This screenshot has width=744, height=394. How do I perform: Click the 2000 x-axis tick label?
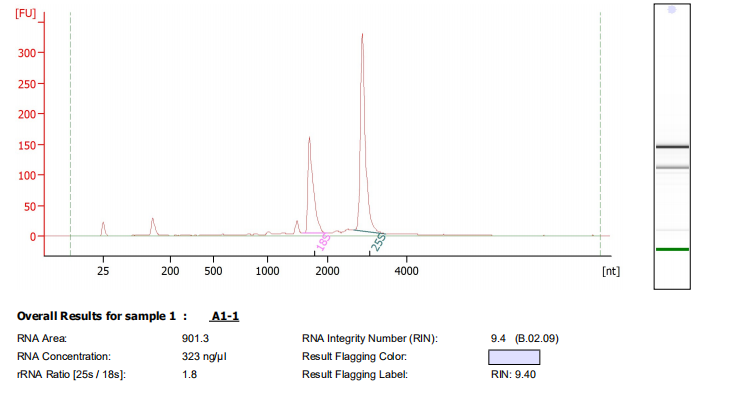(327, 271)
